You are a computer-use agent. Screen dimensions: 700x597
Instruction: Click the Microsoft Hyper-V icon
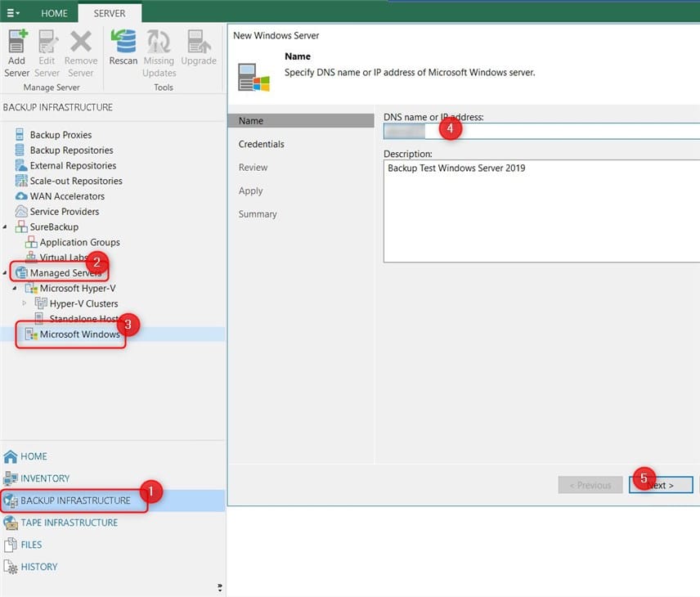point(31,289)
